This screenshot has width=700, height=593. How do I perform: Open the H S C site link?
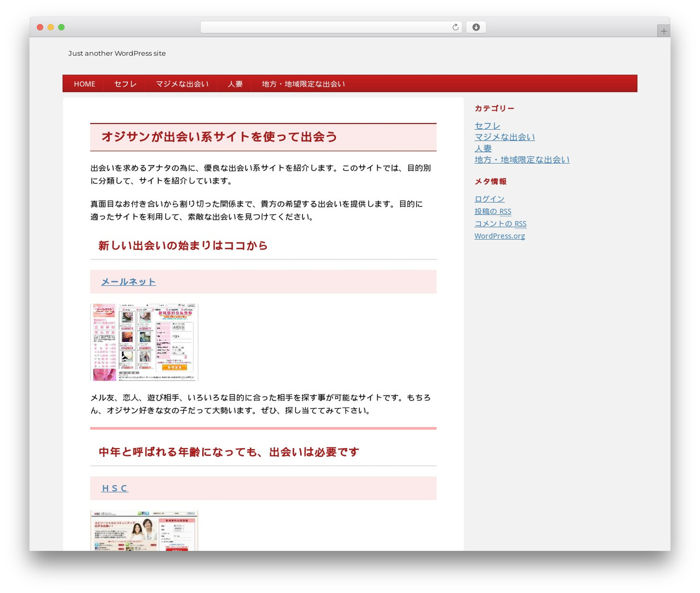click(115, 488)
